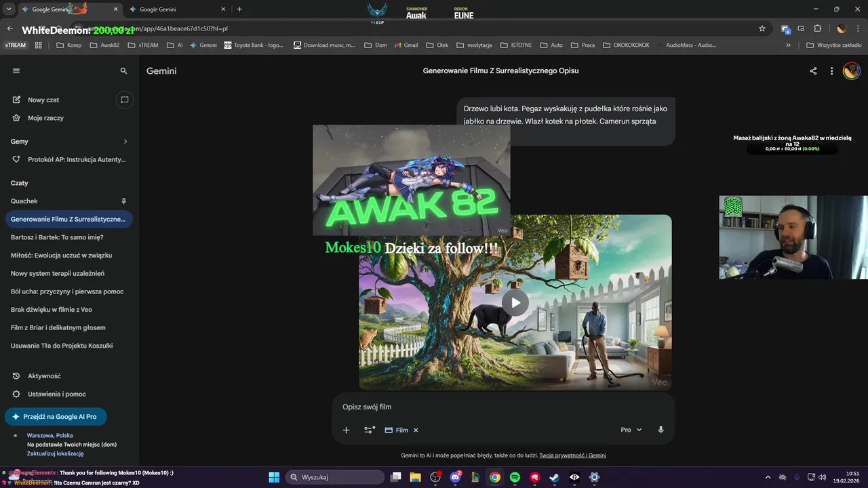Bookmark this page with the star icon
Screen dimensions: 868x488
coord(762,28)
